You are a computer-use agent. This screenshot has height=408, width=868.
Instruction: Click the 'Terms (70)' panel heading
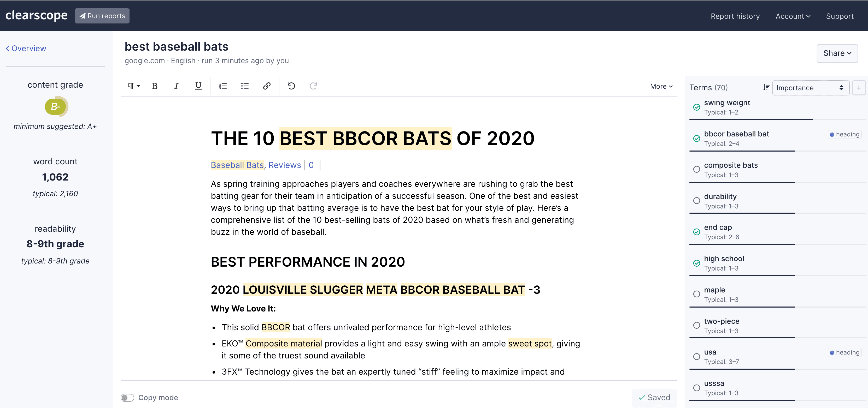pos(708,88)
